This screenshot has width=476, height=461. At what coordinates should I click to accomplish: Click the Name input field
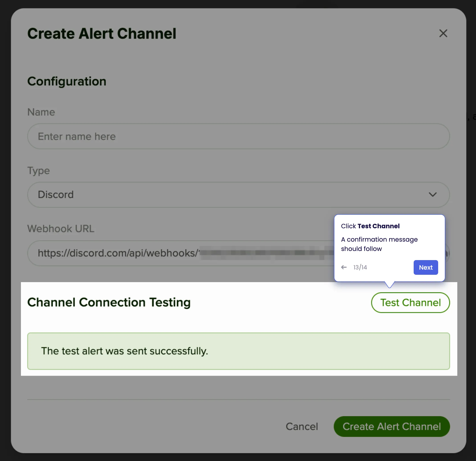click(x=238, y=136)
